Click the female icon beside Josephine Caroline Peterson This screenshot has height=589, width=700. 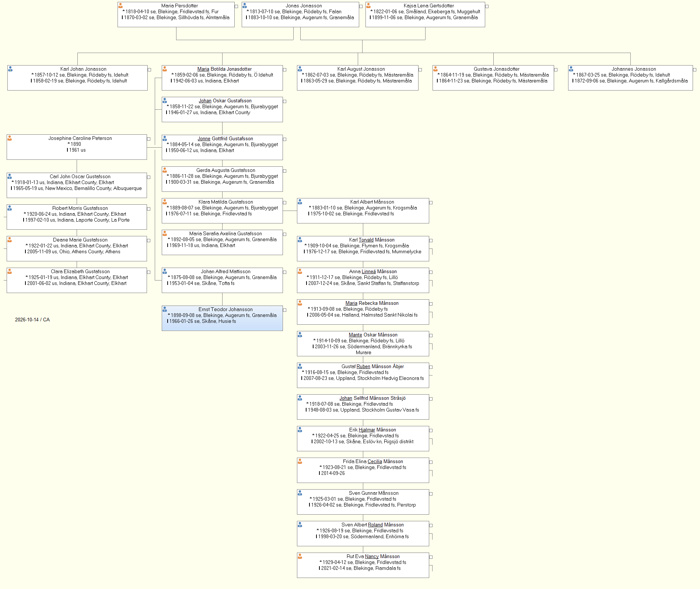pos(10,138)
